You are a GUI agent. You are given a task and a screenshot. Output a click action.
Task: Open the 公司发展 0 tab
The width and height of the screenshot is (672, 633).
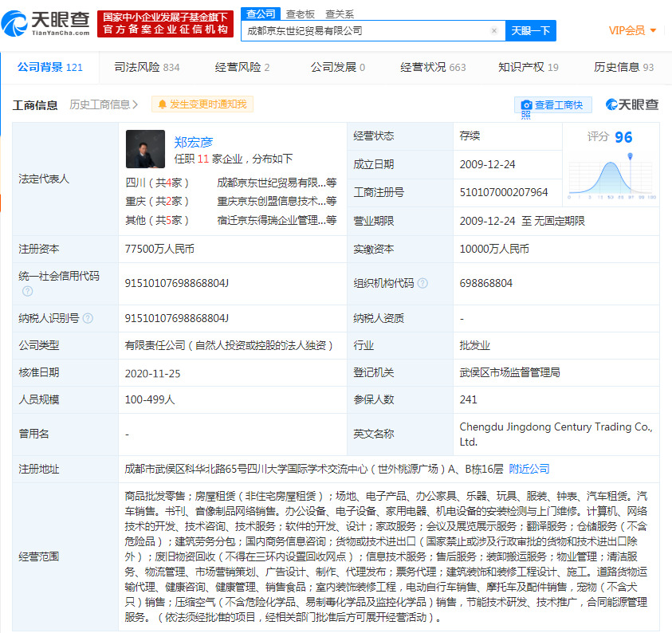pos(338,67)
